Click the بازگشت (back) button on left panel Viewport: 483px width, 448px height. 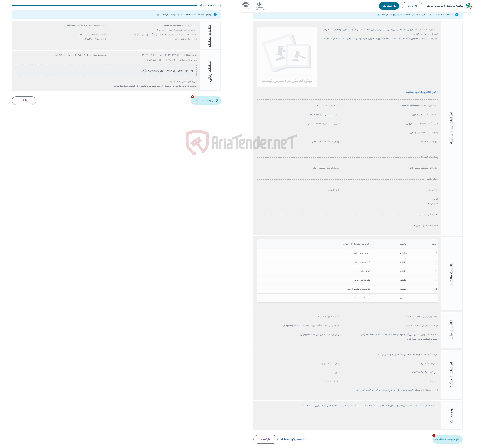(24, 100)
